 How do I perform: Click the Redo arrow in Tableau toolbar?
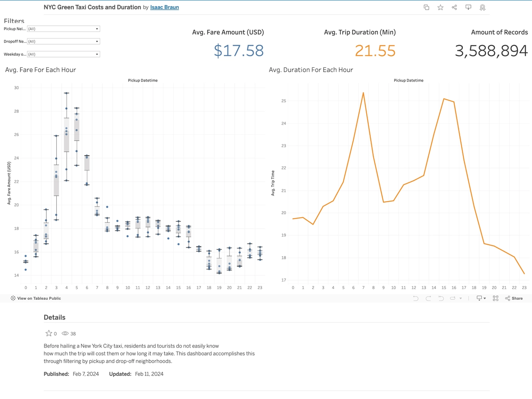428,298
